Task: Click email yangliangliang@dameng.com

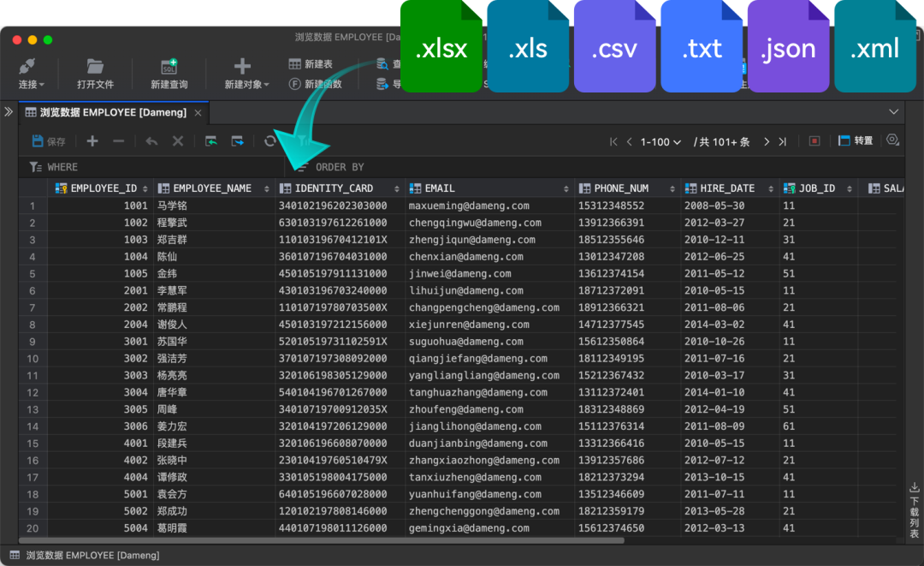Action: [484, 376]
